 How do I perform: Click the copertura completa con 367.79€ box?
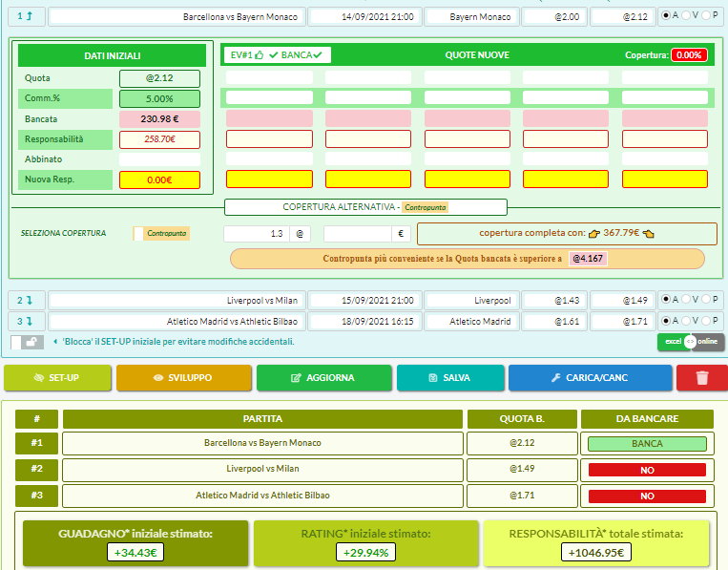(567, 233)
